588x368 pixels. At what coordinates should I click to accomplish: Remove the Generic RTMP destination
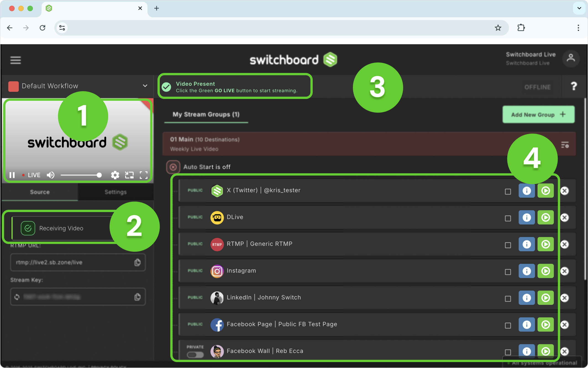tap(565, 244)
